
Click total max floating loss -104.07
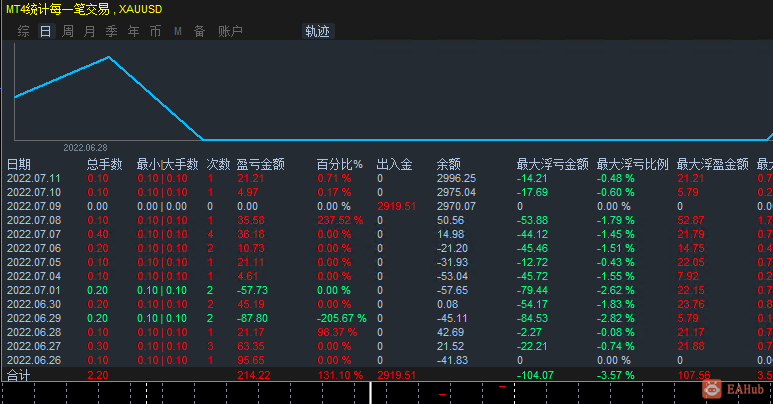point(535,375)
